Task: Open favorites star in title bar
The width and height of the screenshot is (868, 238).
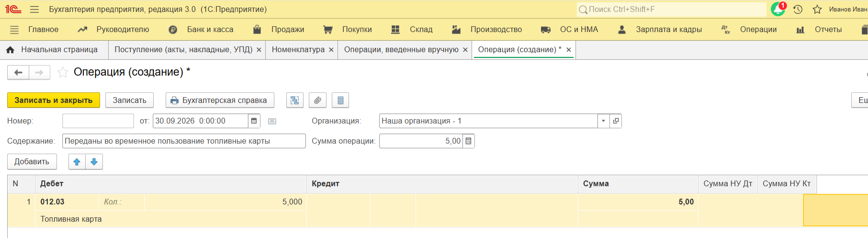Action: pos(817,9)
